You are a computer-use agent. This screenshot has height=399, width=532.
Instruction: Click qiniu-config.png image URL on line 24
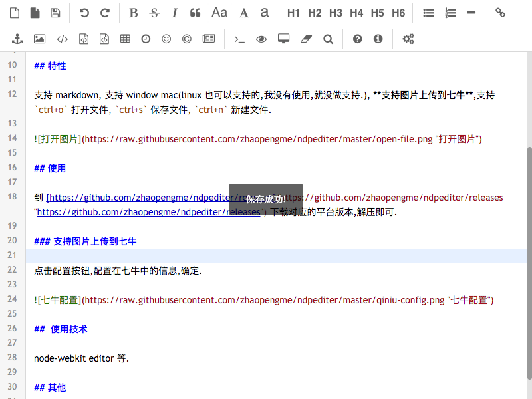[264, 300]
